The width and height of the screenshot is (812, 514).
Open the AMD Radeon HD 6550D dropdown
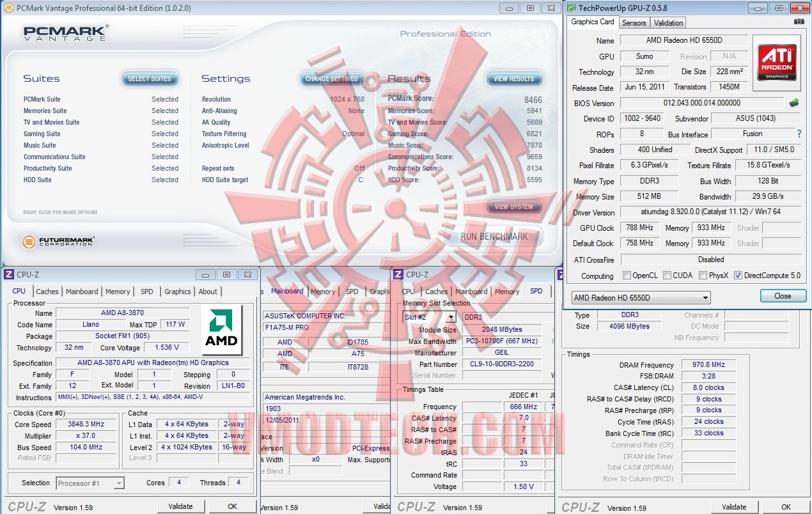641,298
